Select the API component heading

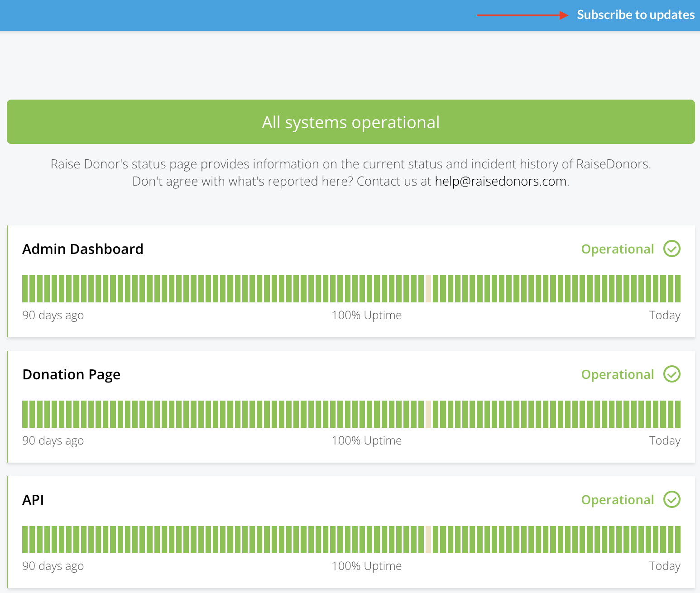tap(33, 500)
